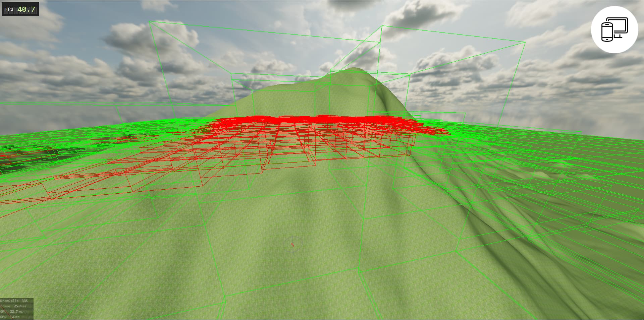Viewport: 644px width, 320px height.
Task: Click the GPU 22.7 ms stat line
Action: click(x=12, y=312)
